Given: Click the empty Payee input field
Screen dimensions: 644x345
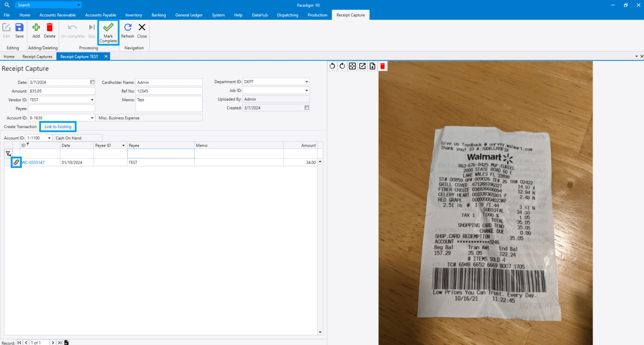Looking at the screenshot, I should [62, 108].
